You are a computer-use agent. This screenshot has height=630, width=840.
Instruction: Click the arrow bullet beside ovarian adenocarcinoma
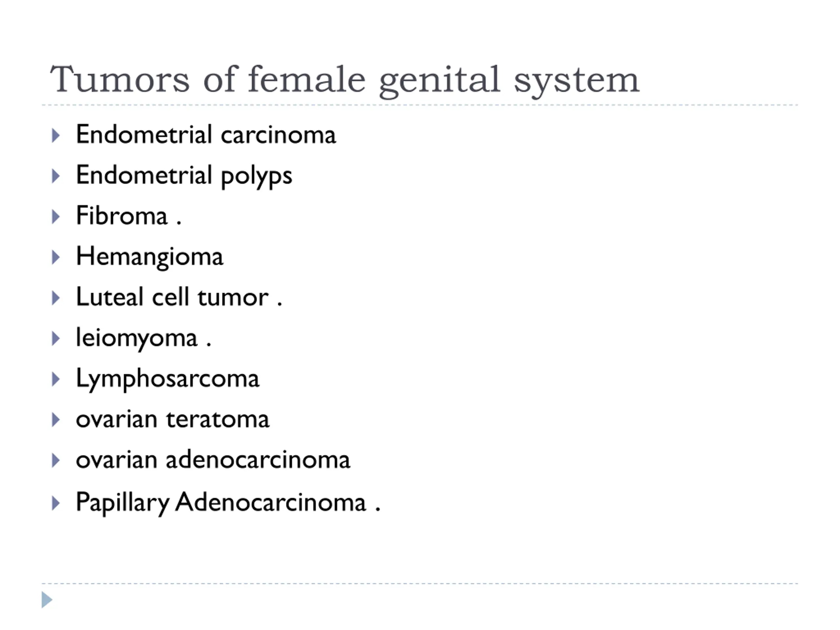56,461
